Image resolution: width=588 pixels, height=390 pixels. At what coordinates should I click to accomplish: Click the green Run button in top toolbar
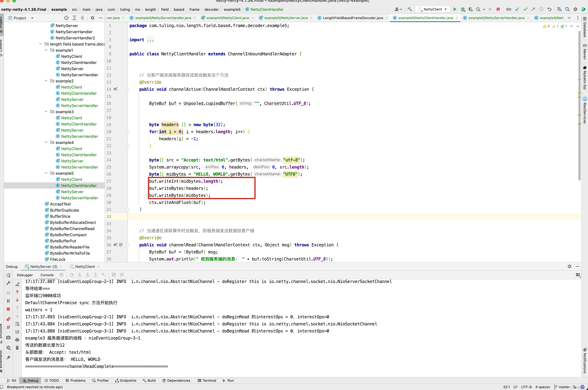pyautogui.click(x=455, y=9)
